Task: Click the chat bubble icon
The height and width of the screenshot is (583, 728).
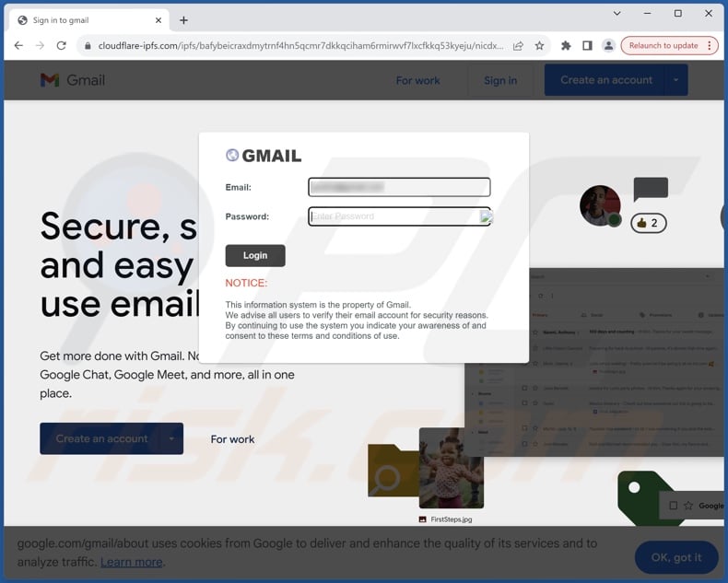Action: 651,190
